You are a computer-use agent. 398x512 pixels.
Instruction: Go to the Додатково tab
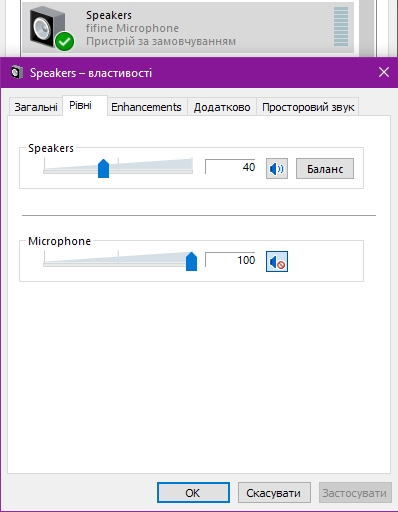click(222, 107)
